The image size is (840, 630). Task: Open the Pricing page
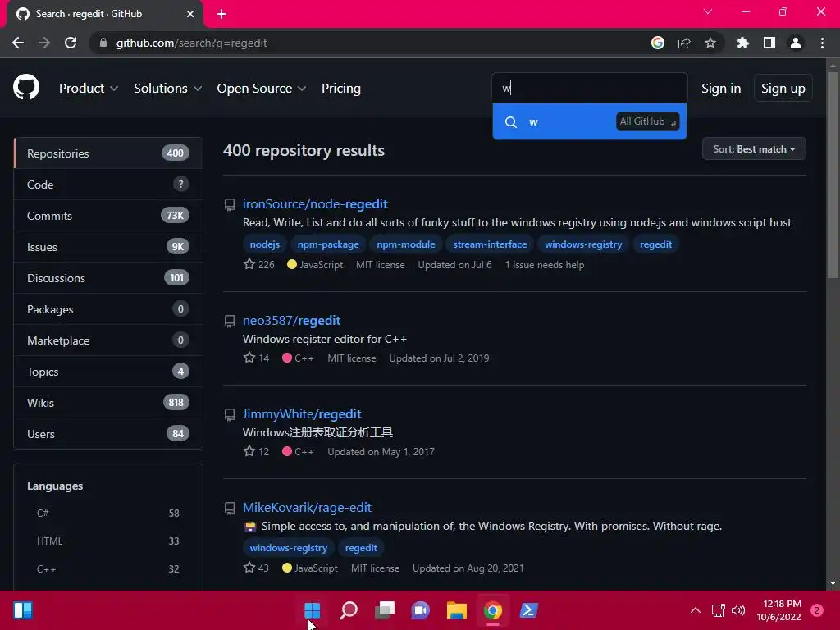point(340,89)
